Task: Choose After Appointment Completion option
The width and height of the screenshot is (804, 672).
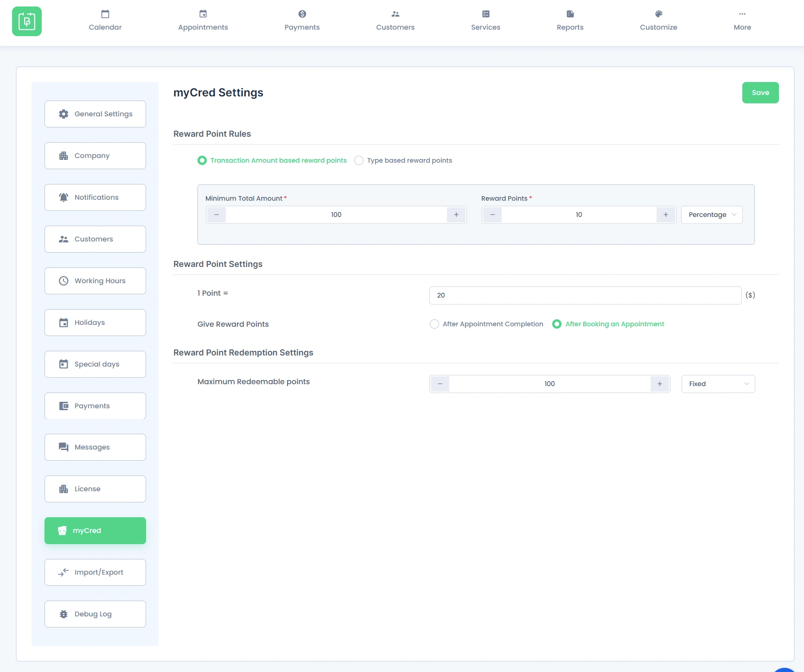Action: click(x=434, y=324)
